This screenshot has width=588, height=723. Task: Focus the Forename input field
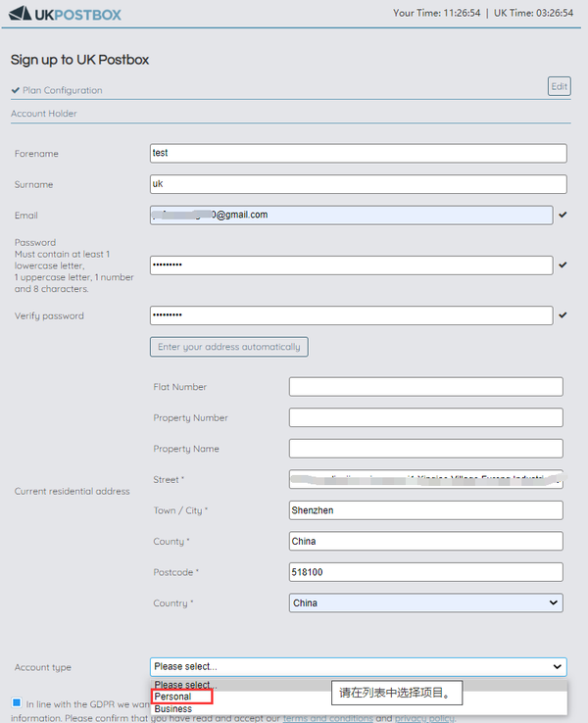pyautogui.click(x=358, y=153)
